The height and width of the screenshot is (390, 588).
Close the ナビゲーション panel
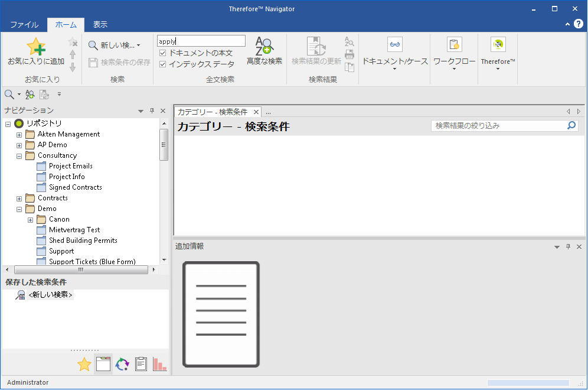point(163,110)
